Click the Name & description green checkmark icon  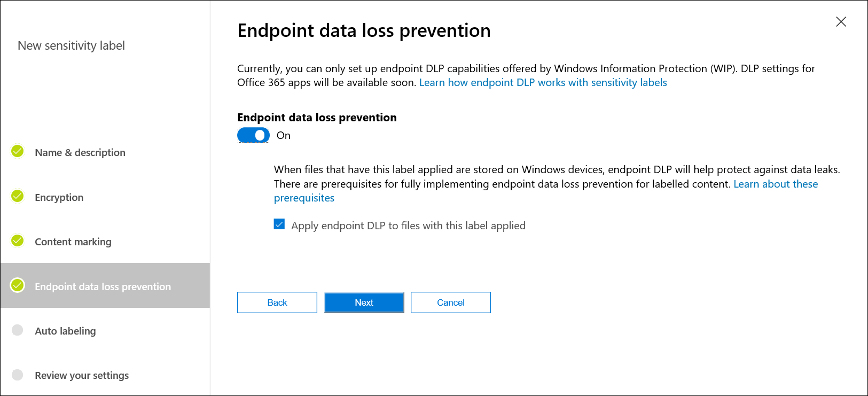18,152
